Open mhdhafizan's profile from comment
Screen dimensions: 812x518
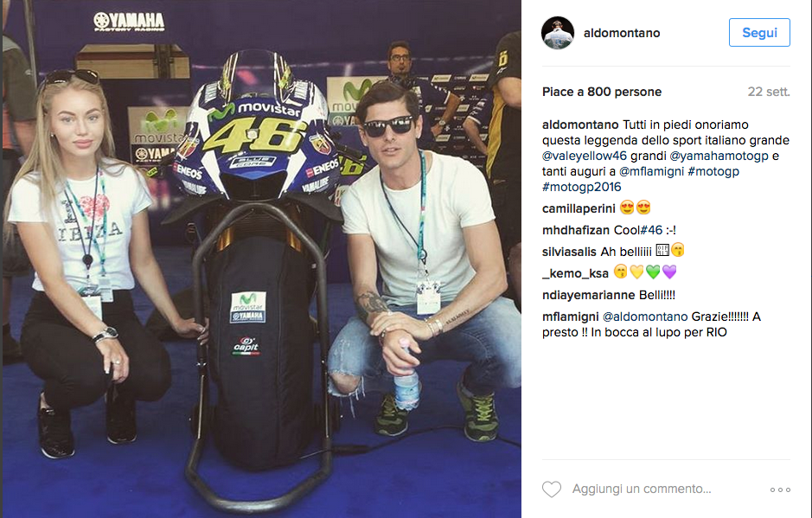click(576, 230)
